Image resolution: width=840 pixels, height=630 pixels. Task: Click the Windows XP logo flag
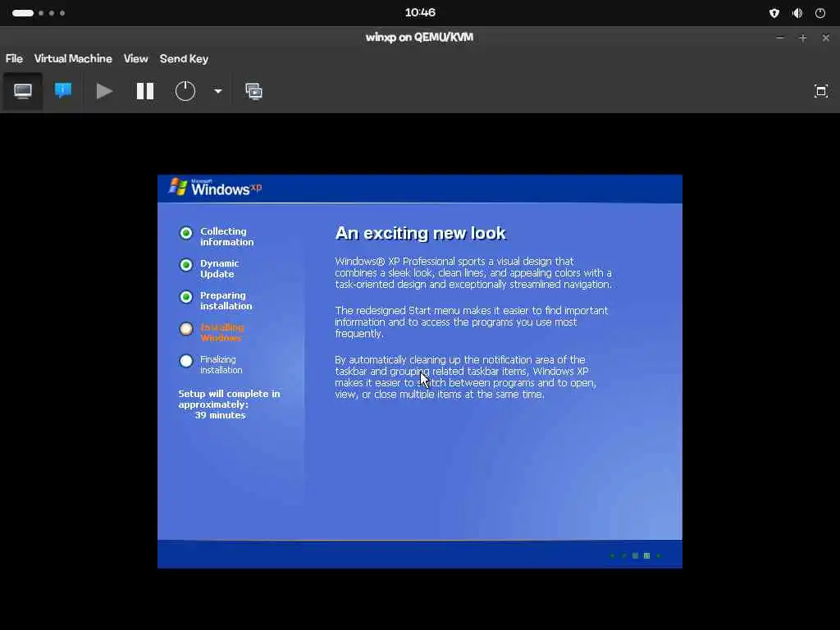click(178, 186)
